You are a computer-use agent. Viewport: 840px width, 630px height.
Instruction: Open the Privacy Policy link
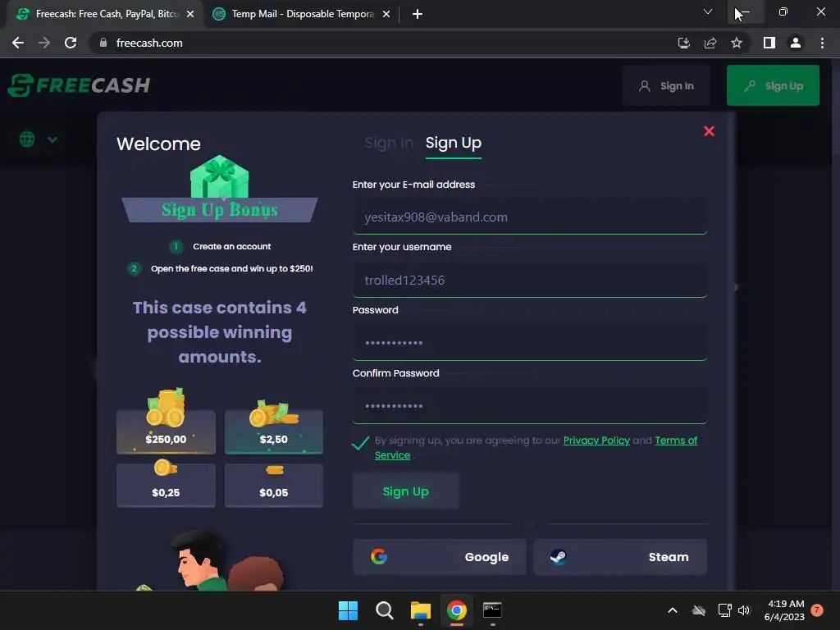(x=596, y=441)
